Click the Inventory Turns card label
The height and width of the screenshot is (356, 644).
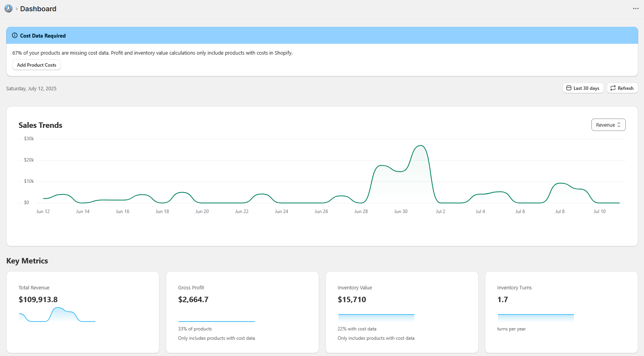point(514,288)
